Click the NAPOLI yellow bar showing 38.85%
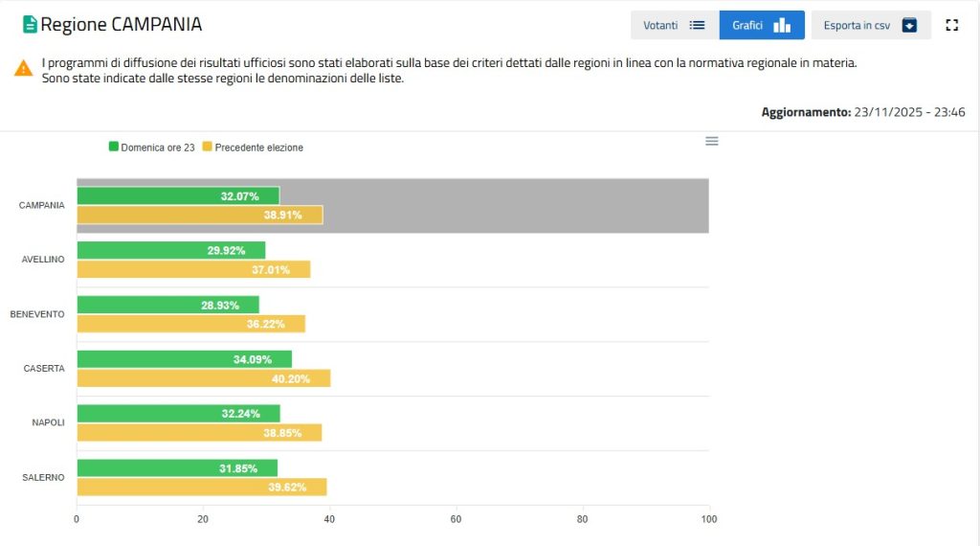The height and width of the screenshot is (546, 980). [199, 433]
